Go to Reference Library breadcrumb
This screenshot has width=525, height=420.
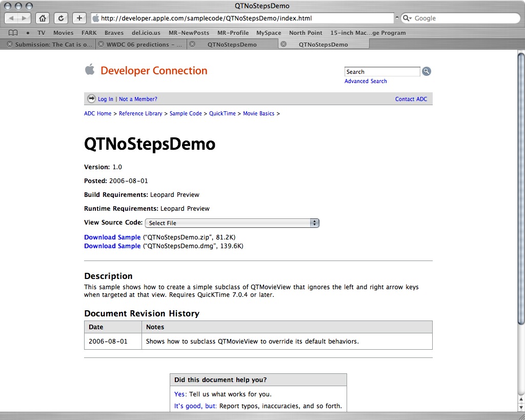[x=140, y=113]
